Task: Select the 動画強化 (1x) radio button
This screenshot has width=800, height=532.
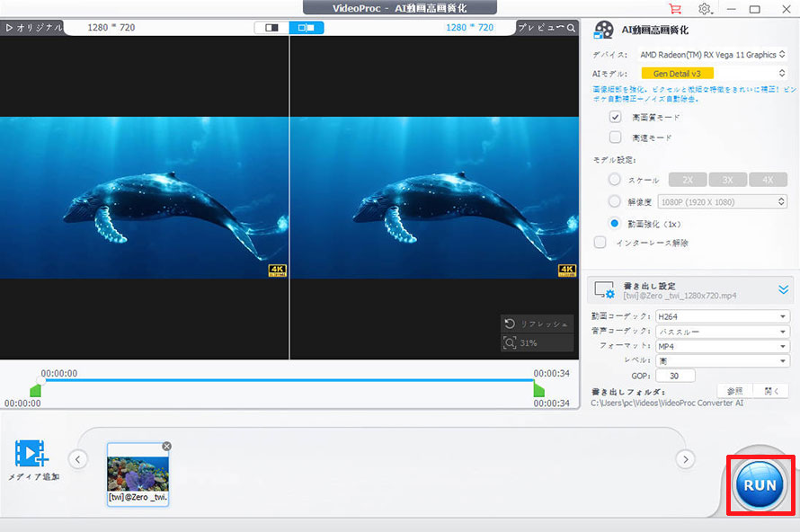Action: point(615,224)
